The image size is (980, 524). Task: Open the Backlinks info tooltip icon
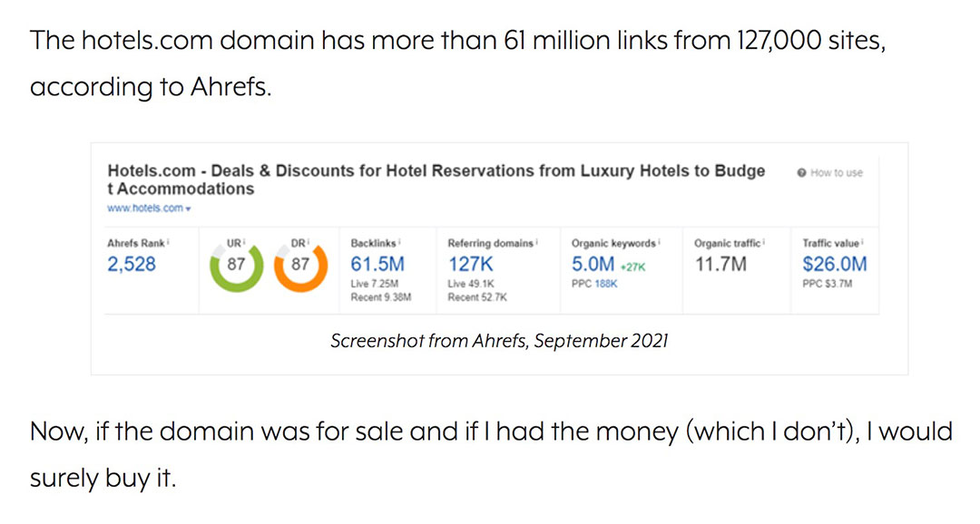[x=400, y=243]
